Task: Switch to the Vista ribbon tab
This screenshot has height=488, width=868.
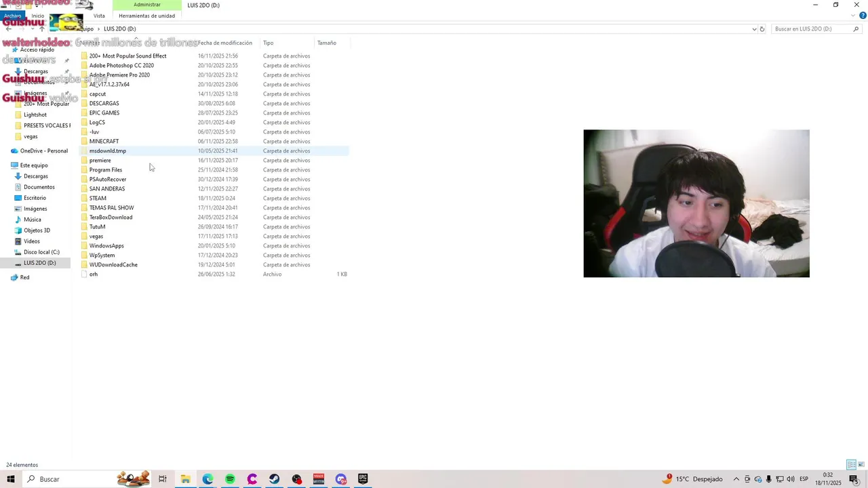Action: [x=99, y=16]
